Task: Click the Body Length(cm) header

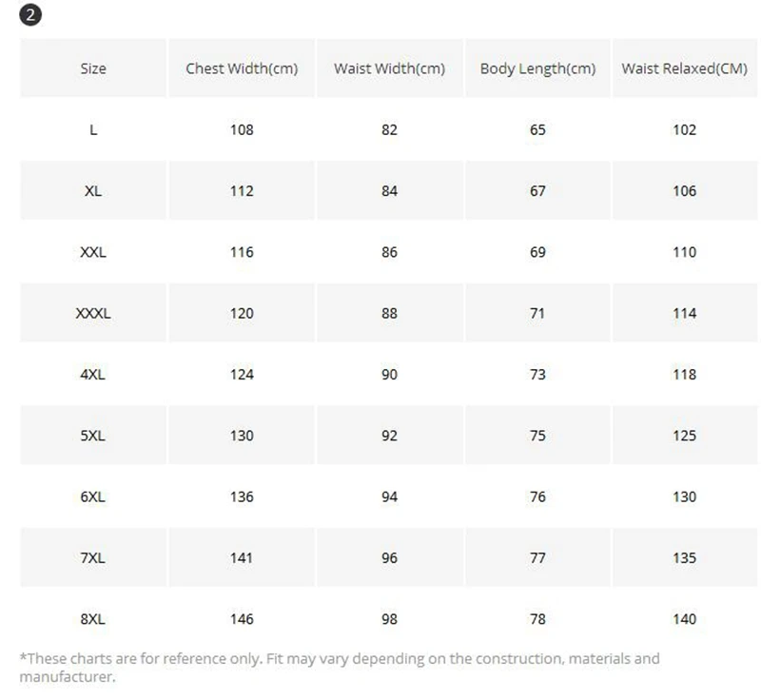Action: point(537,68)
